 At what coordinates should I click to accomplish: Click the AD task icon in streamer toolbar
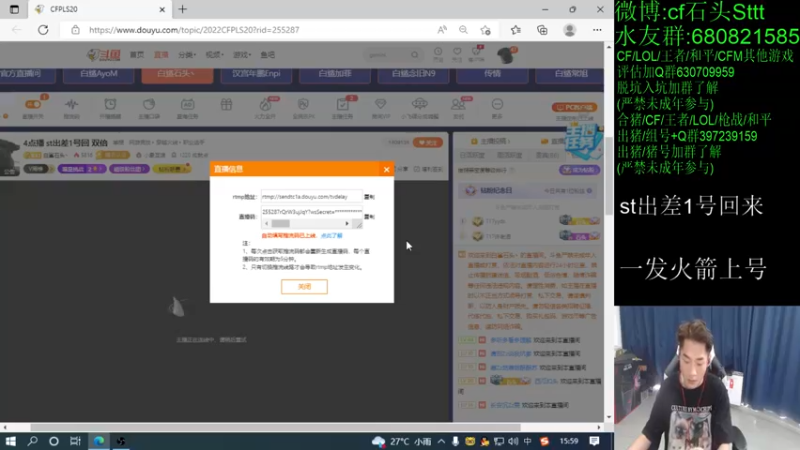(x=187, y=105)
